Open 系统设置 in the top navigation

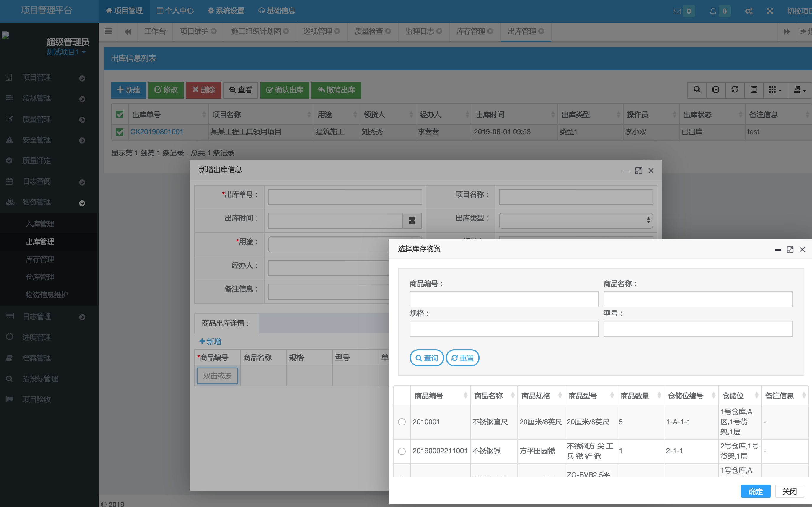coord(226,11)
